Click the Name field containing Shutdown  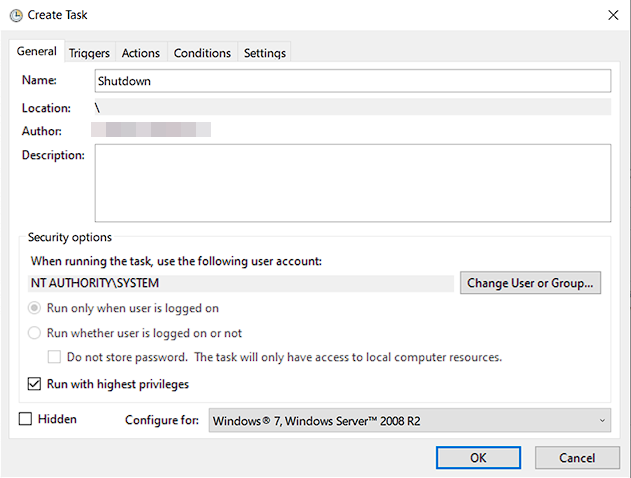[352, 81]
